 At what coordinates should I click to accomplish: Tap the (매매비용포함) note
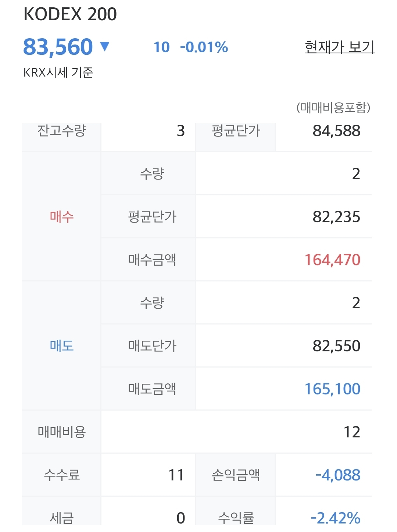point(333,107)
